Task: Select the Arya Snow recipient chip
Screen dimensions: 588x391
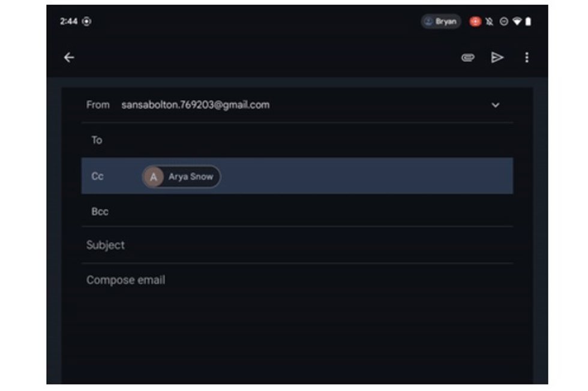Action: 181,176
